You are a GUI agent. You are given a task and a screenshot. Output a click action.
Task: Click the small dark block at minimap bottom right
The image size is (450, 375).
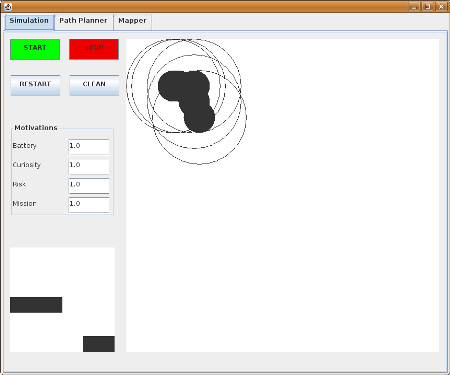[x=99, y=344]
